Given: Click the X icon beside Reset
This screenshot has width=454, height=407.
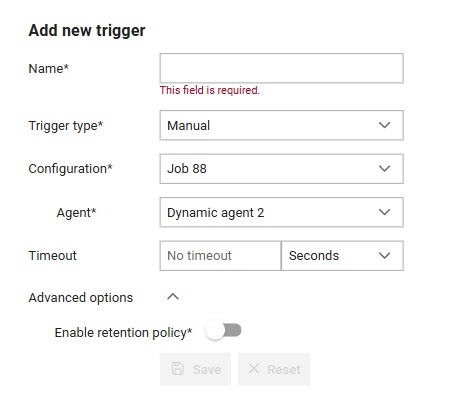Looking at the screenshot, I should click(x=254, y=368).
